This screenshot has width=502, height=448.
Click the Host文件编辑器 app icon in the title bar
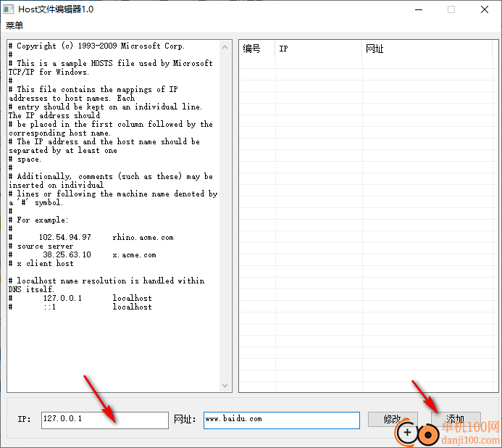[x=8, y=9]
